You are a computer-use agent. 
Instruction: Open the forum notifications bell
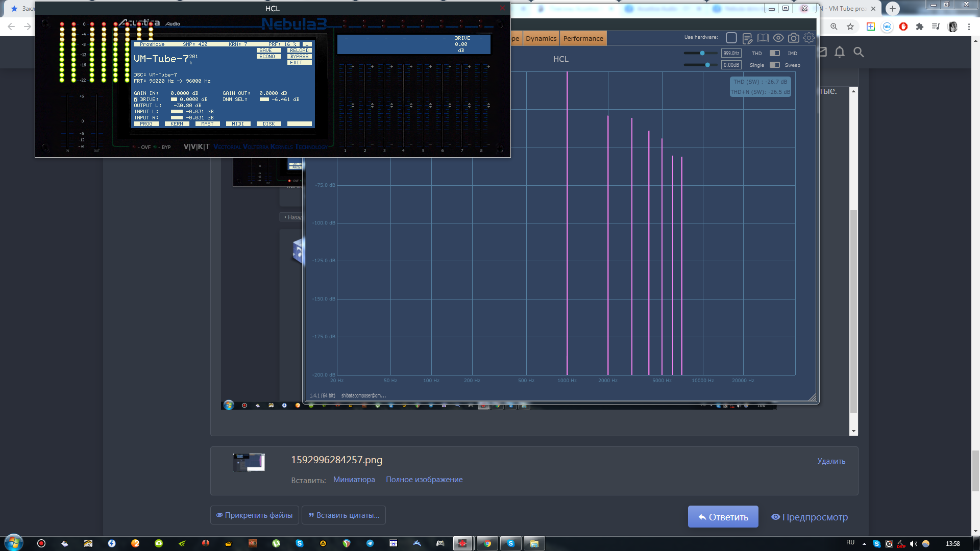click(x=840, y=52)
